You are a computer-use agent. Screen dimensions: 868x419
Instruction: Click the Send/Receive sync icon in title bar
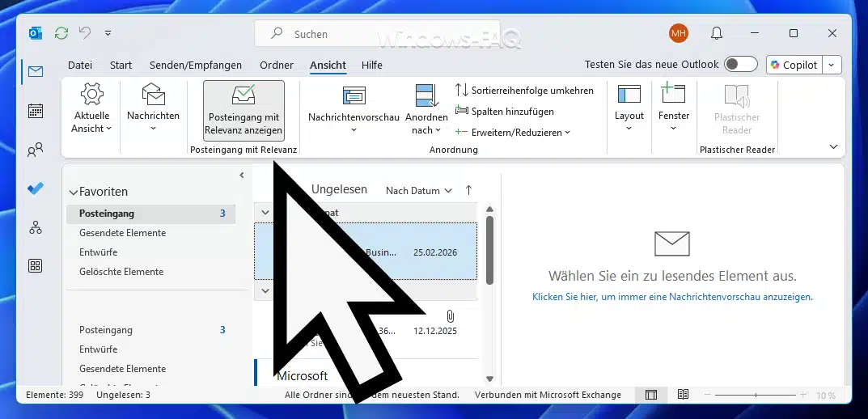click(61, 33)
